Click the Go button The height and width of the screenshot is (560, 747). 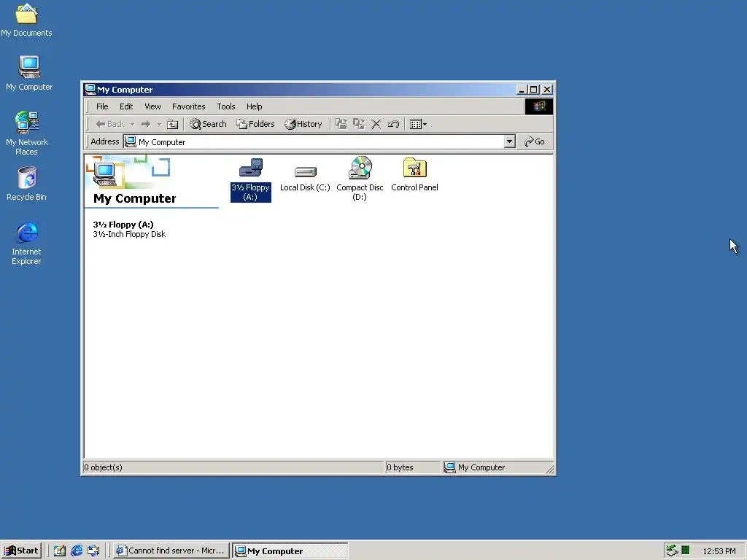(535, 141)
